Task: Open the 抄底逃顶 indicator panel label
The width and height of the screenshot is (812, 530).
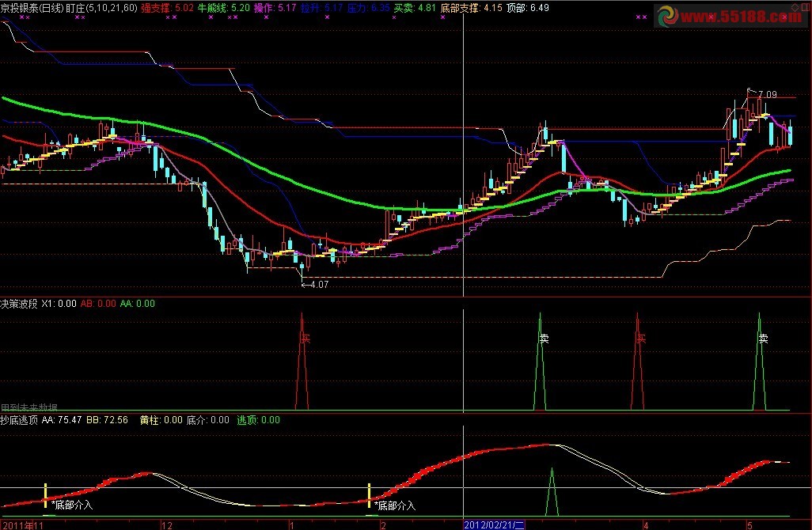Action: [19, 420]
